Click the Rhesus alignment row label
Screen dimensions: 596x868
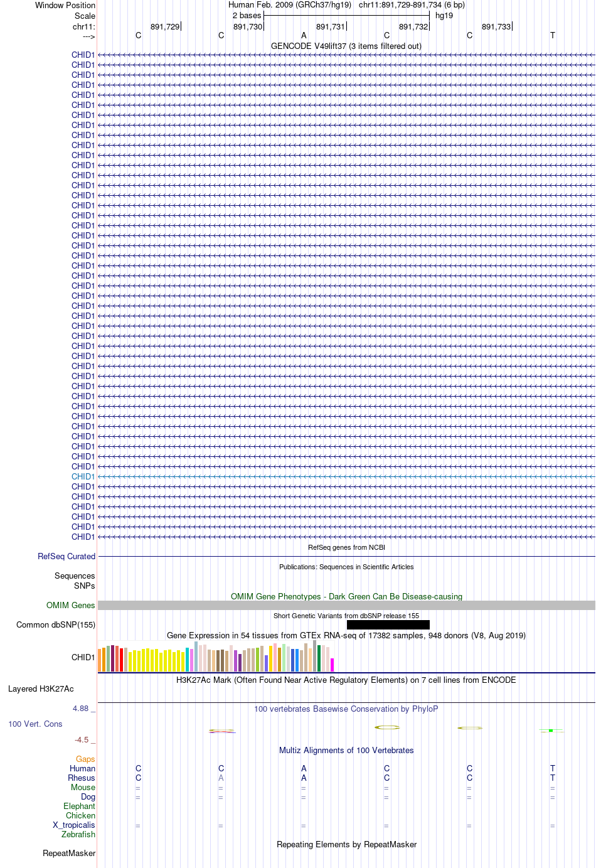click(x=82, y=778)
